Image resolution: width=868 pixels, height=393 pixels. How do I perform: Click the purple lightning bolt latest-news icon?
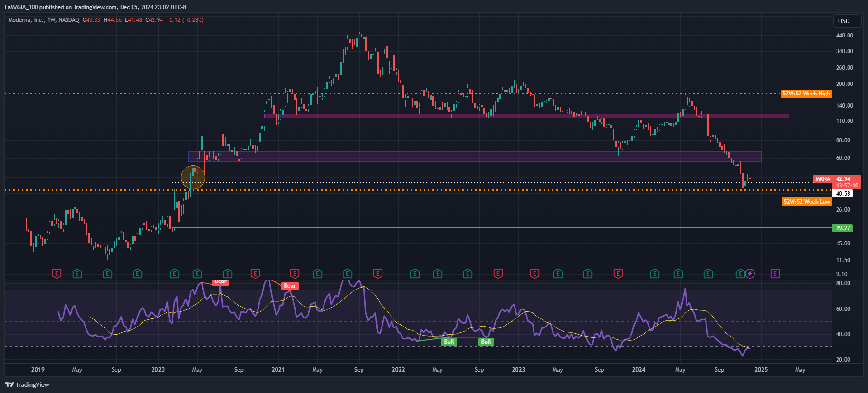pos(750,273)
